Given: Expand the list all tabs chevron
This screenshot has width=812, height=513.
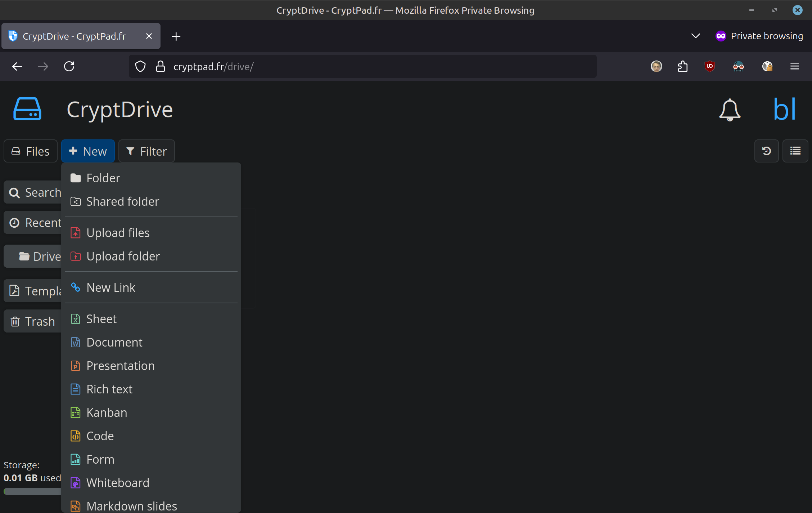Looking at the screenshot, I should [695, 36].
